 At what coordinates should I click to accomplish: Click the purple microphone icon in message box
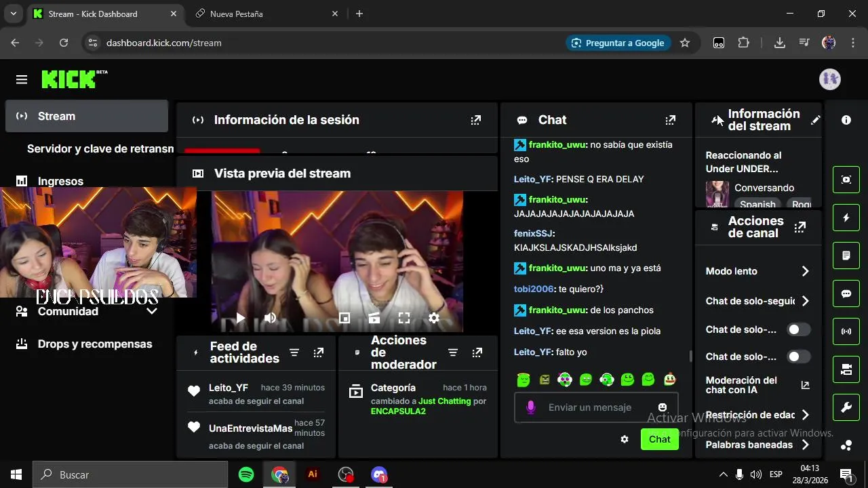coord(531,407)
